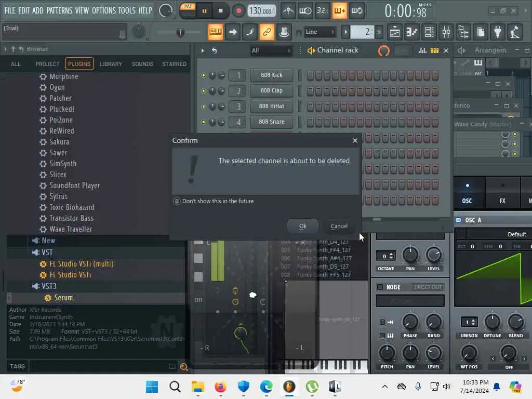Click Serum unison voices stepper
This screenshot has height=399, width=532.
point(474,322)
